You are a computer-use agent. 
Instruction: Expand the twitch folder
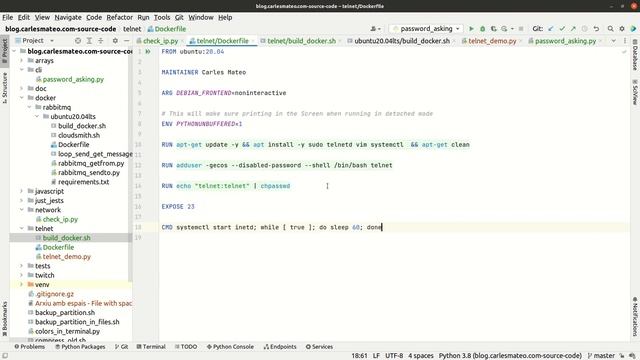pos(21,275)
